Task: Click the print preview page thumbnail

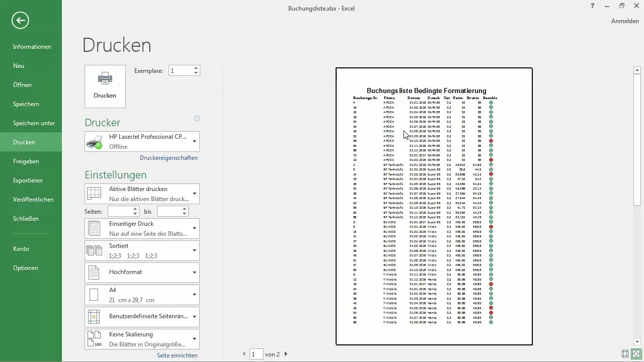Action: click(x=434, y=206)
